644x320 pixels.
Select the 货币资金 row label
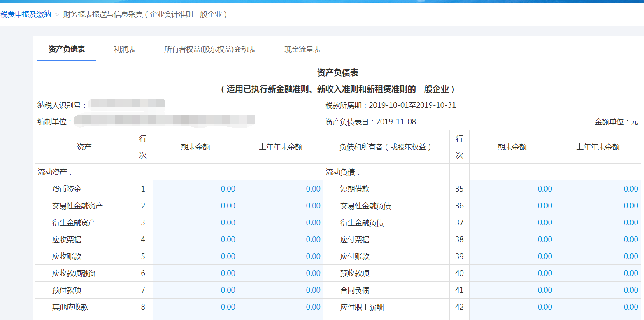67,189
